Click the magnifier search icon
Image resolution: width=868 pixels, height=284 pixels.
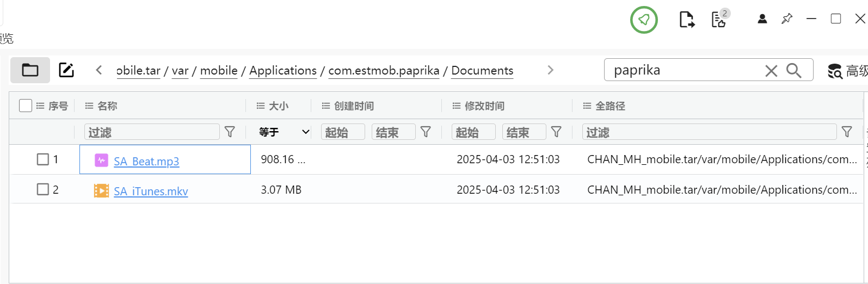[x=794, y=71]
